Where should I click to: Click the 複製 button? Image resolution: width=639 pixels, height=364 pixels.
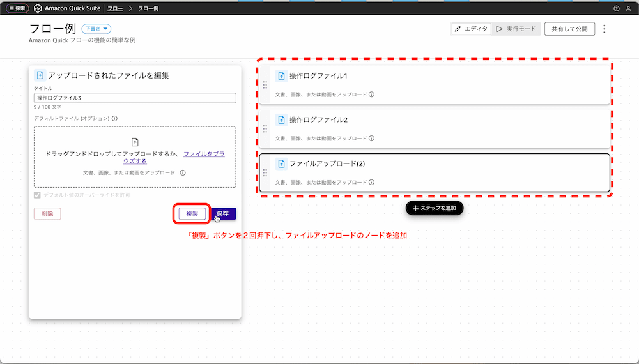(x=192, y=214)
